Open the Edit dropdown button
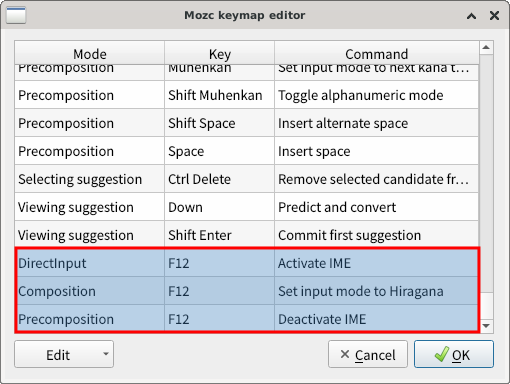The width and height of the screenshot is (510, 384). click(64, 354)
